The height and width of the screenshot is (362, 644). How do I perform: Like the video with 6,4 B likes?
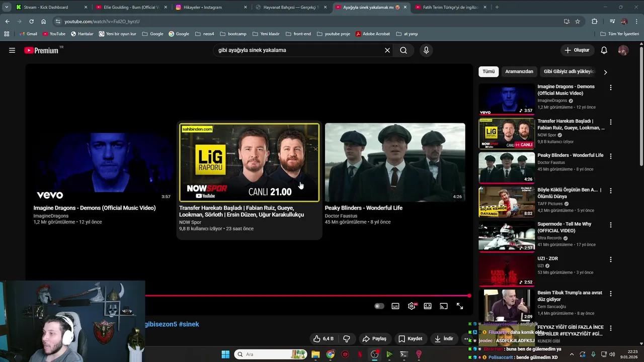[x=323, y=339]
